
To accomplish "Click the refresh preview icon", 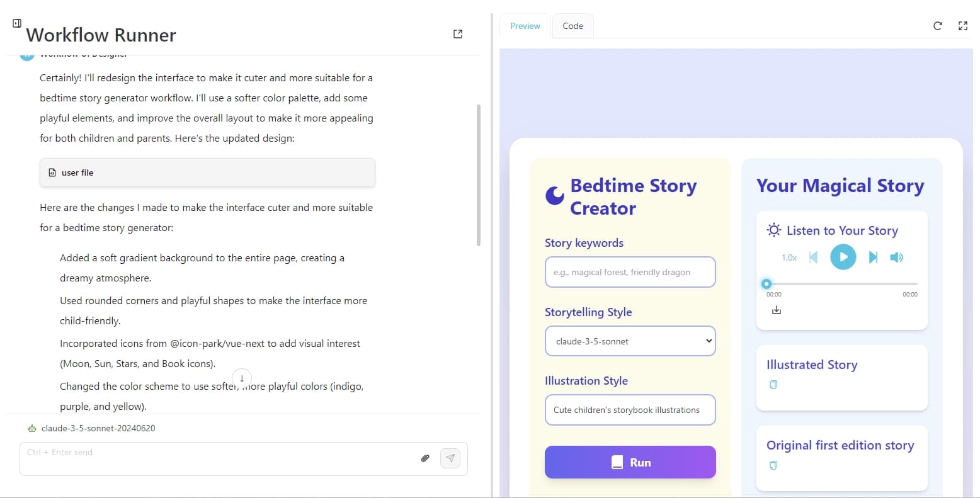I will tap(937, 26).
